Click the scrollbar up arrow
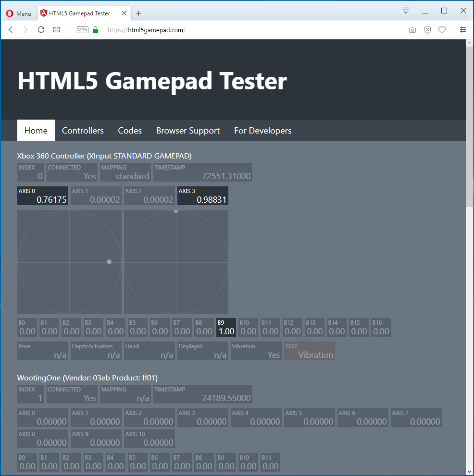This screenshot has width=474, height=476. click(x=470, y=43)
